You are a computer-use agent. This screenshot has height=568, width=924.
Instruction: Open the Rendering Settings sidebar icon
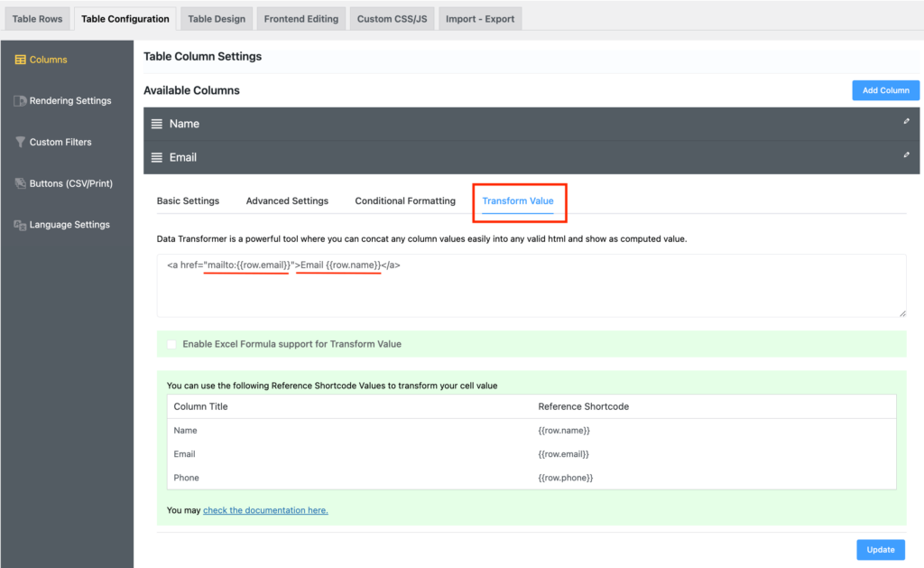pos(20,101)
